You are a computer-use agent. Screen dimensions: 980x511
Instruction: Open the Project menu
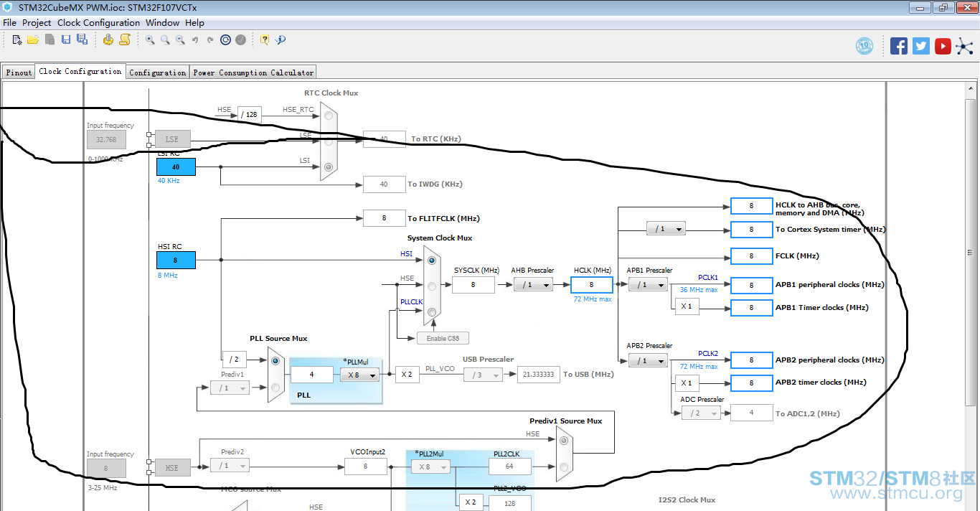click(x=37, y=23)
